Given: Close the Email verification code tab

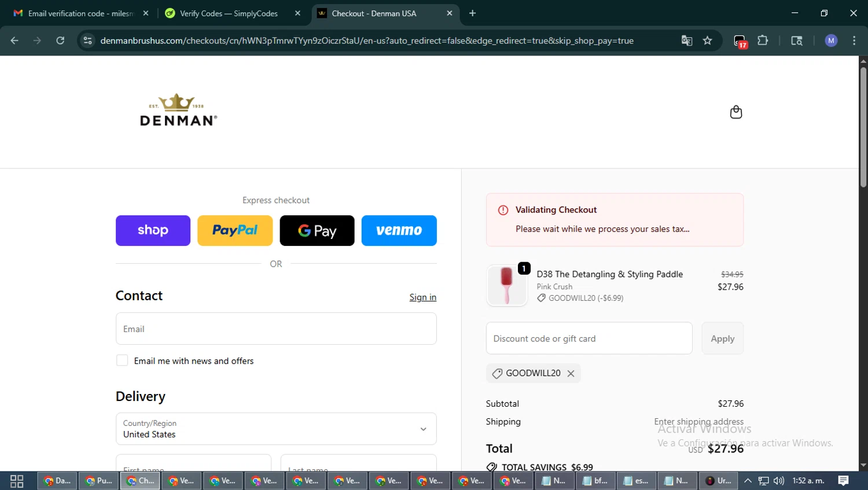Looking at the screenshot, I should click(x=146, y=13).
